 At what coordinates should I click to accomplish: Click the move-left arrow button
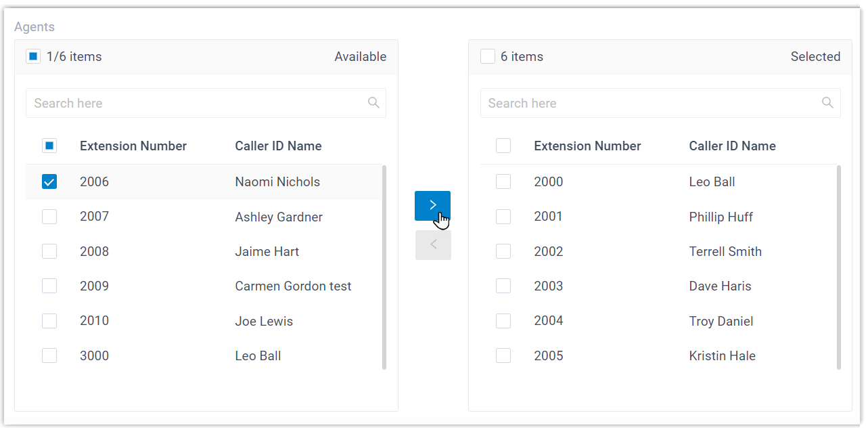coord(433,245)
